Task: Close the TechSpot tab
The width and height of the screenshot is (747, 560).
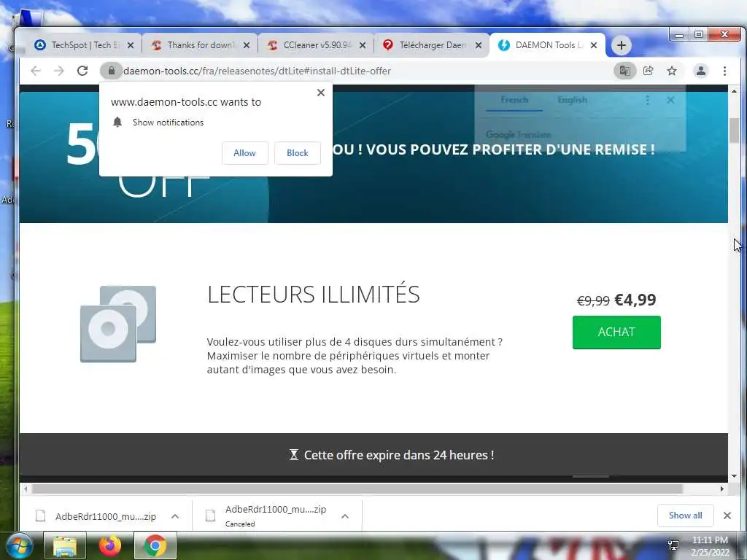Action: coord(131,45)
